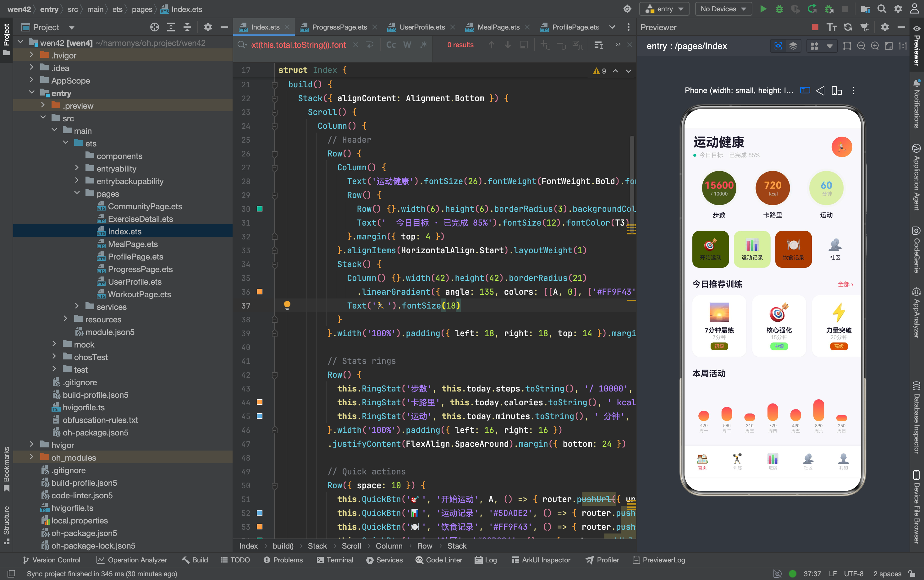Run the entry configuration
924x580 pixels.
(x=763, y=9)
